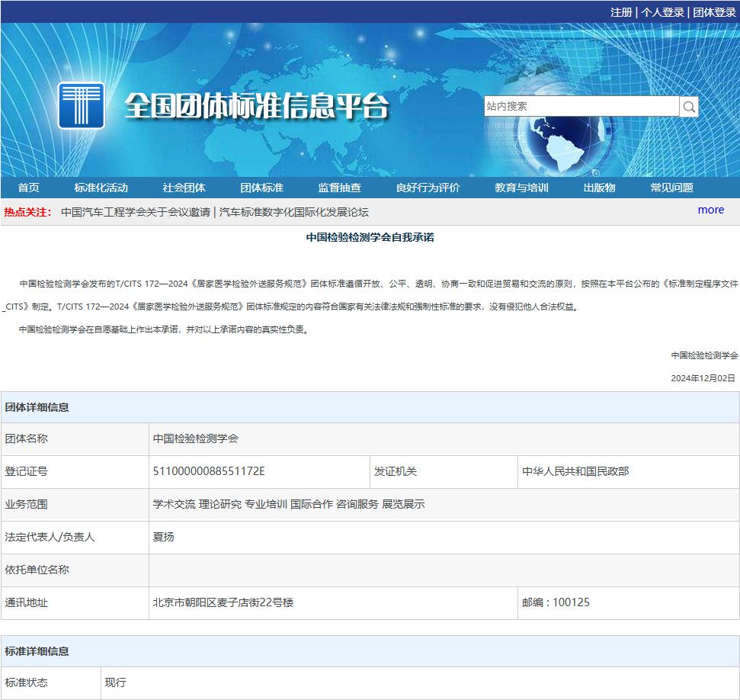The height and width of the screenshot is (700, 740).
Task: Open the 注册 link
Action: click(621, 12)
